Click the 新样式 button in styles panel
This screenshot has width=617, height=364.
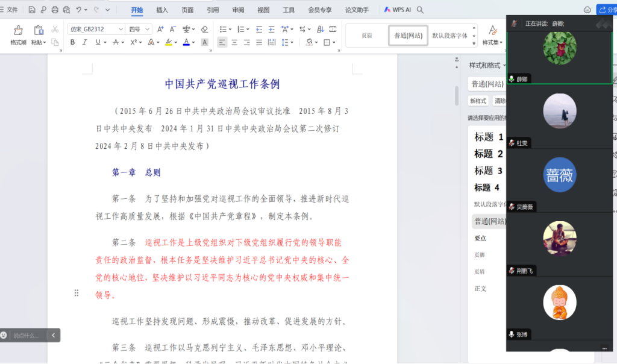click(x=478, y=101)
